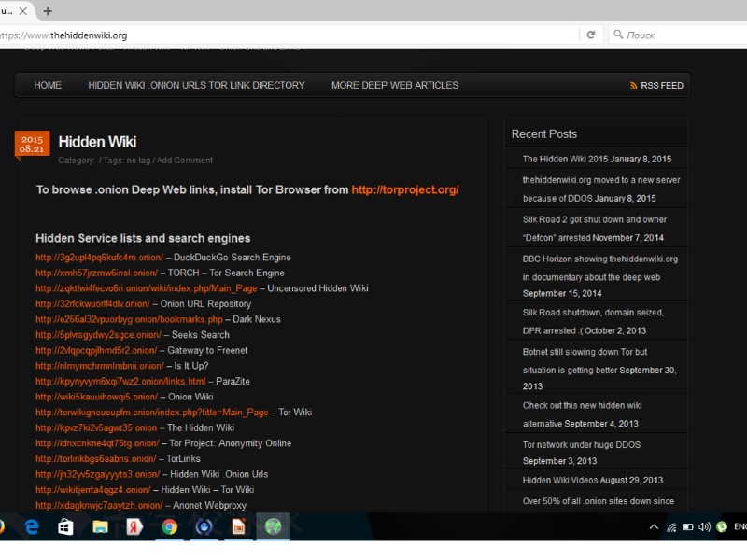Switch the ENG input language indicator

740,526
